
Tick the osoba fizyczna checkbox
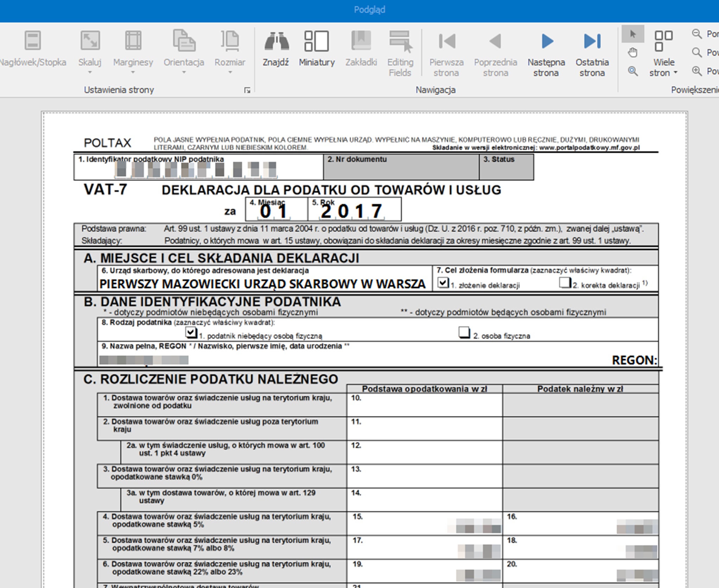click(x=464, y=332)
